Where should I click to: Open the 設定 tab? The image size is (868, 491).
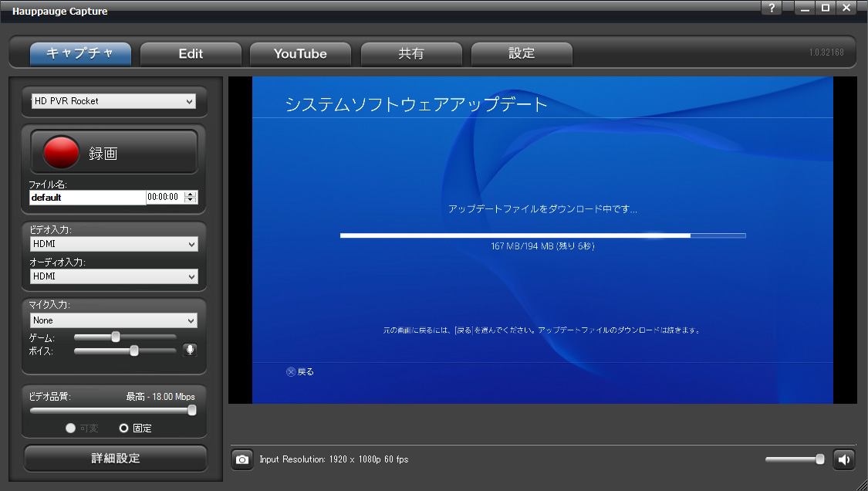[522, 54]
